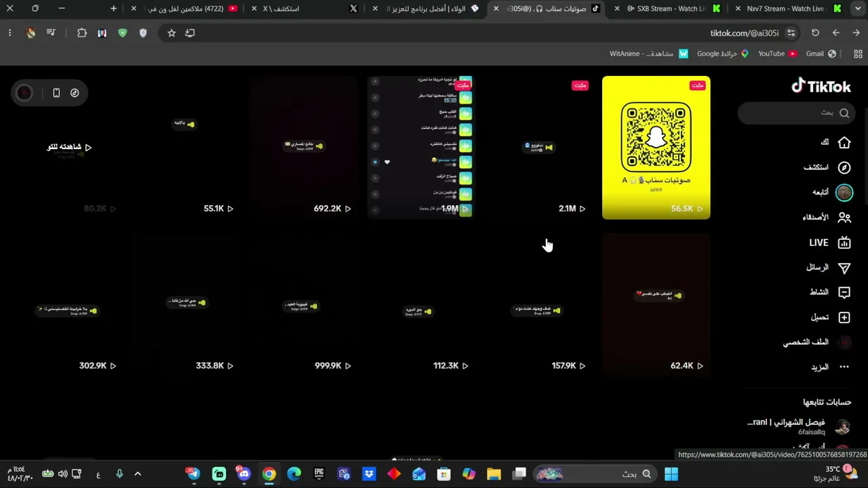Open the TikTok home feed icon (لك)
This screenshot has width=868, height=488.
(x=844, y=142)
